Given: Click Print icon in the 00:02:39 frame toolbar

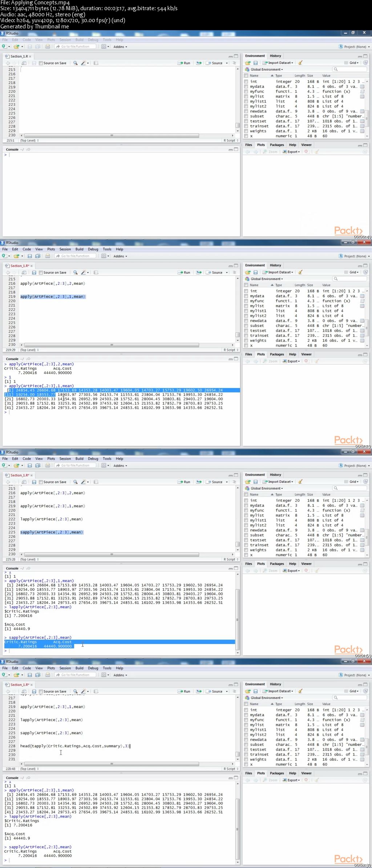Looking at the screenshot, I should tap(48, 675).
